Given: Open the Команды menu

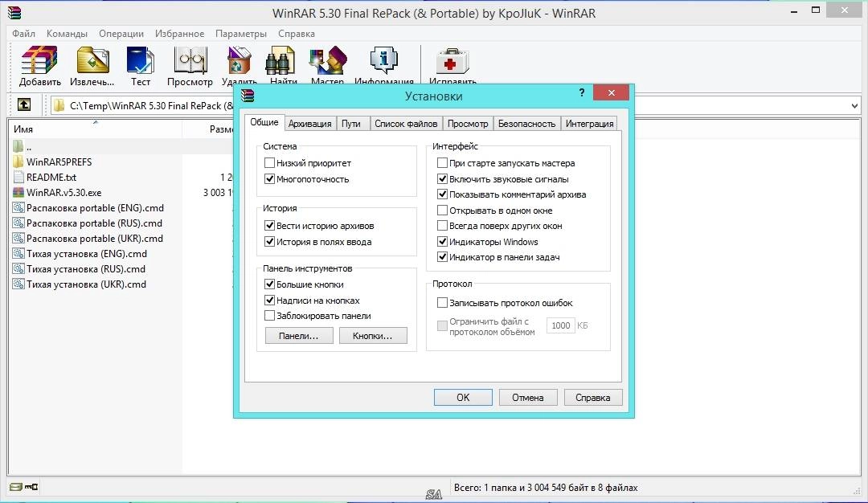Looking at the screenshot, I should pos(67,33).
